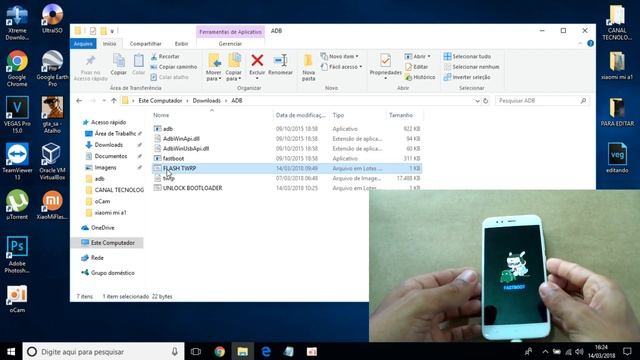Sort by Data de modificação column
Screen dimensions: 640x360
(x=301, y=115)
